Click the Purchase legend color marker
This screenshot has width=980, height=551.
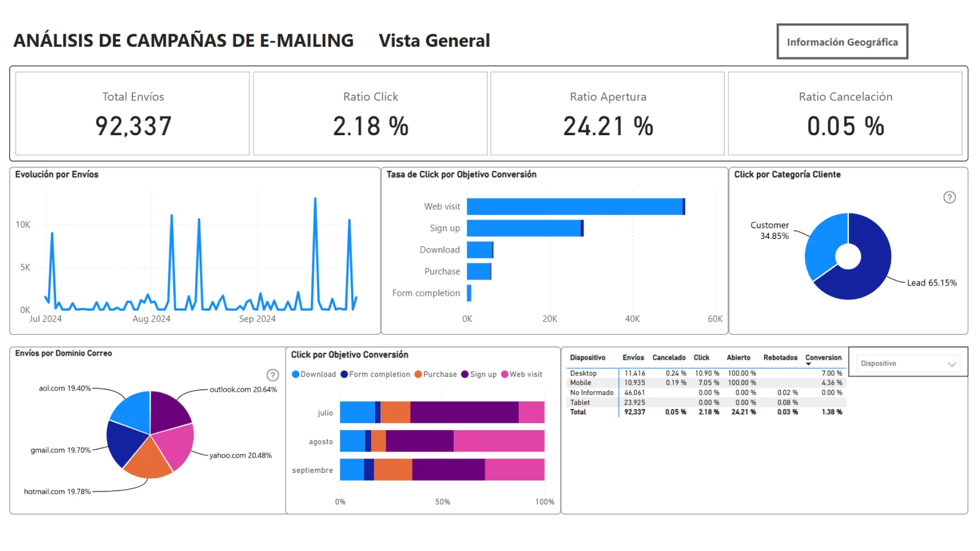(x=418, y=374)
